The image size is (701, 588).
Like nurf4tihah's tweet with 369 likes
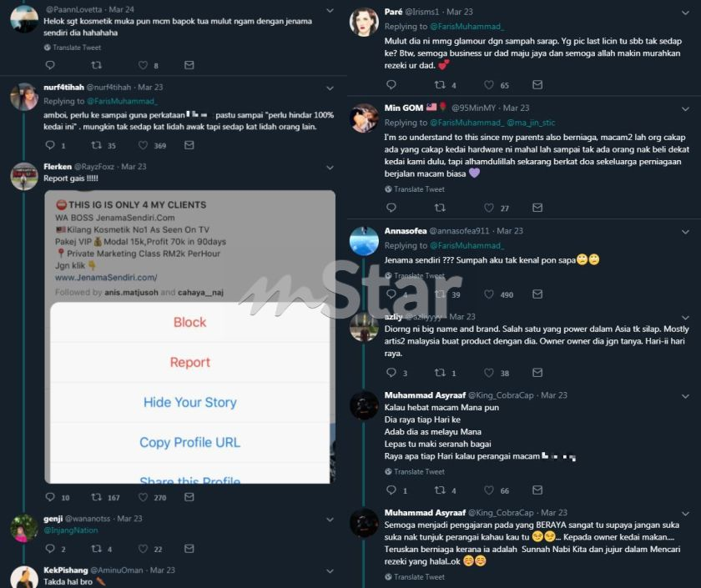(143, 145)
